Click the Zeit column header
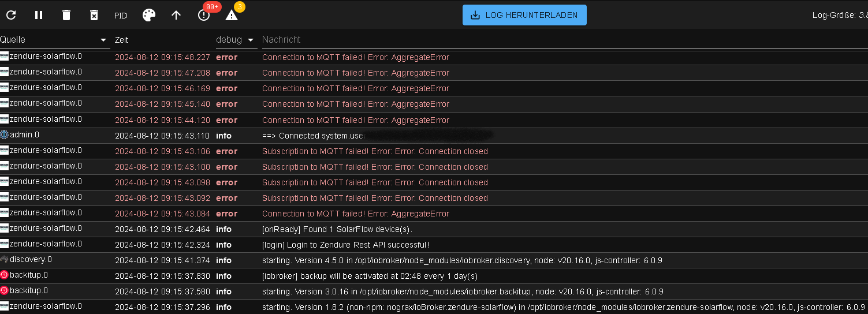Viewport: 868px width, 314px height. [x=122, y=40]
